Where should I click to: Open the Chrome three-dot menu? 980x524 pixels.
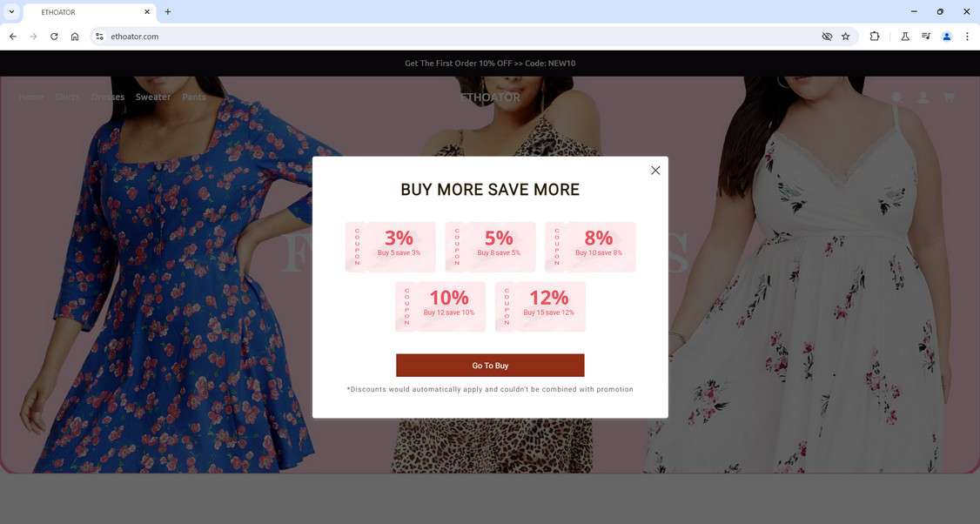pyautogui.click(x=967, y=37)
